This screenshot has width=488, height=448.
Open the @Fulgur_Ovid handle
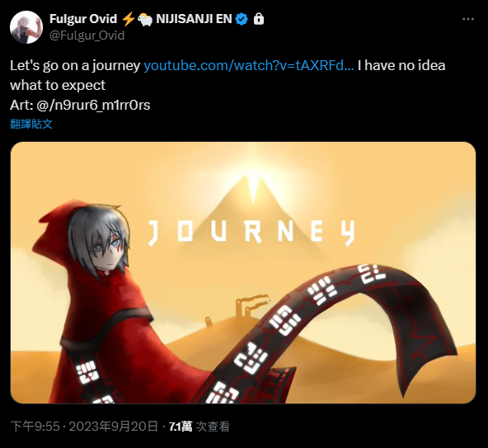(87, 35)
